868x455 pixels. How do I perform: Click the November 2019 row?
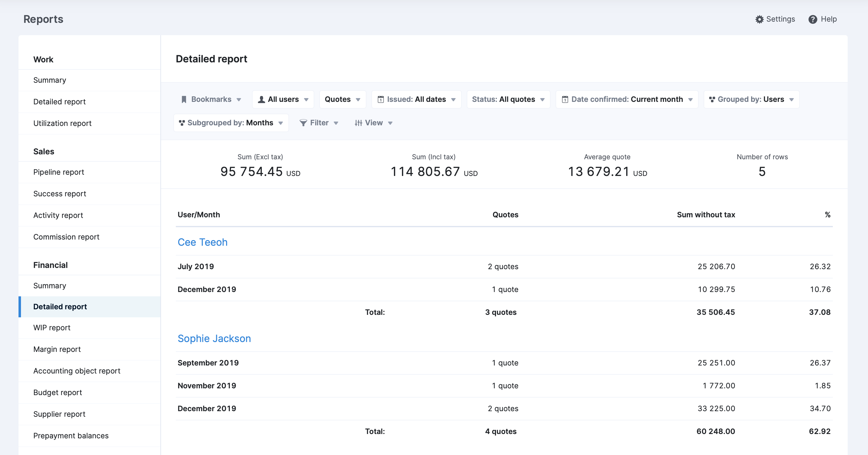tap(504, 386)
